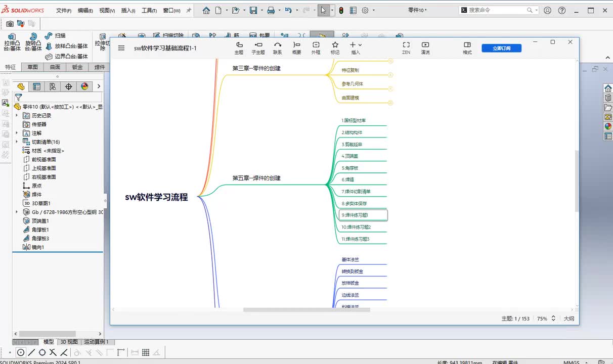Viewport: 613px width, 364px height.
Task: Open the Options gear dropdown arrow
Action: [374, 10]
